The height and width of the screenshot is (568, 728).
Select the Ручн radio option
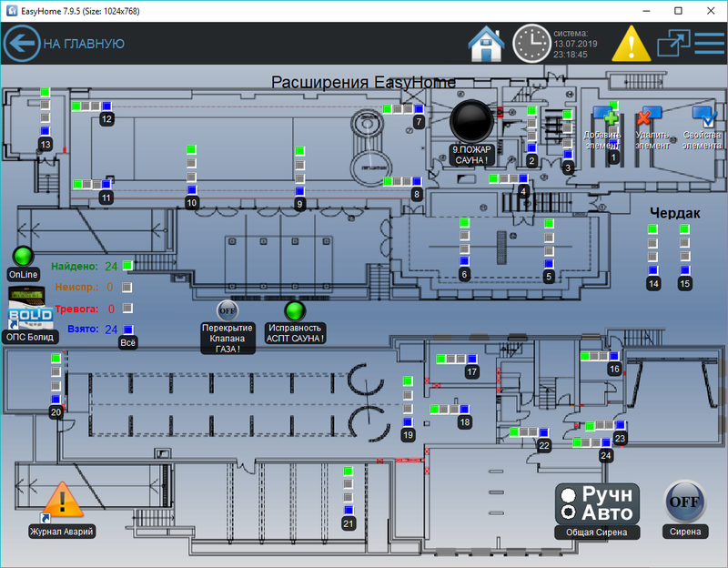tap(569, 494)
